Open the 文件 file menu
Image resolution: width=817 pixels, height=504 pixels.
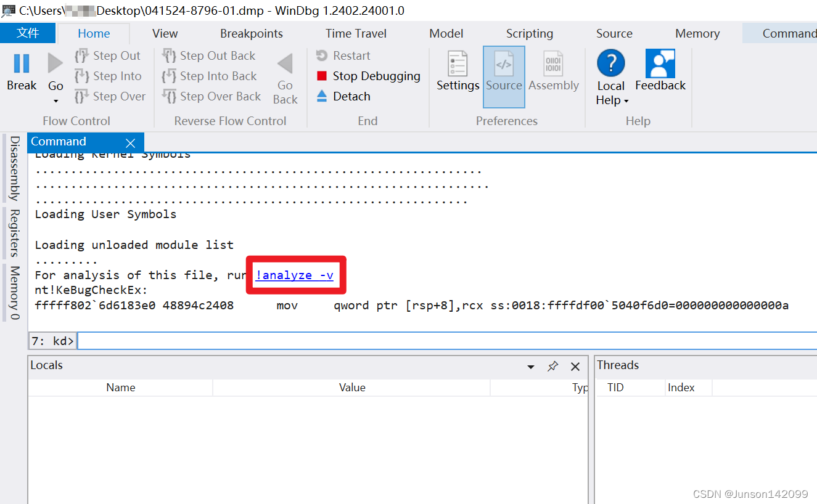28,33
